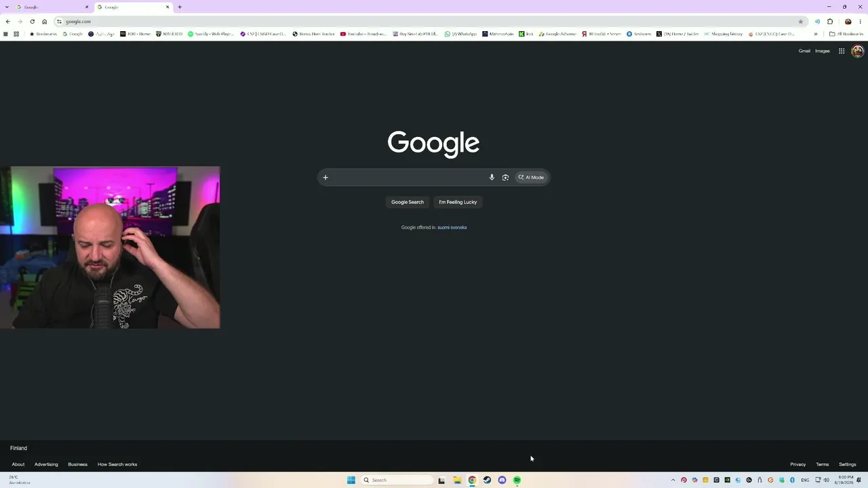Click the Google Search button
The image size is (868, 488).
(x=408, y=202)
